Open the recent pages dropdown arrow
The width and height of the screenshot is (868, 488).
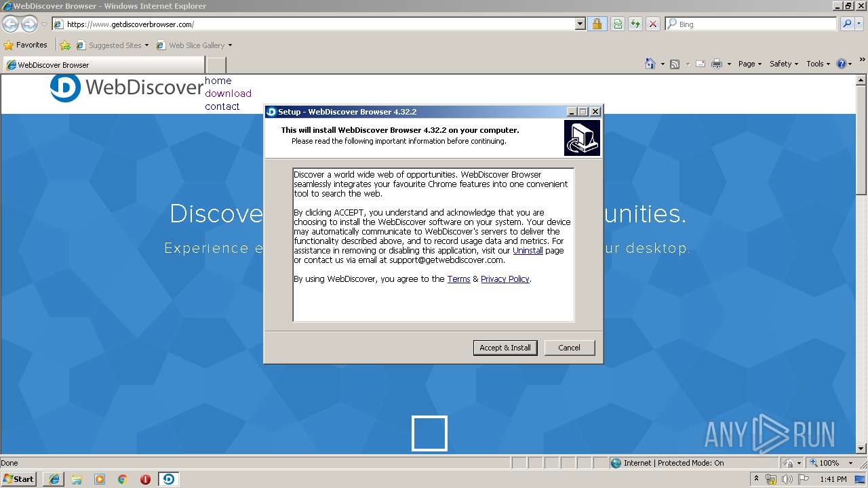click(44, 24)
